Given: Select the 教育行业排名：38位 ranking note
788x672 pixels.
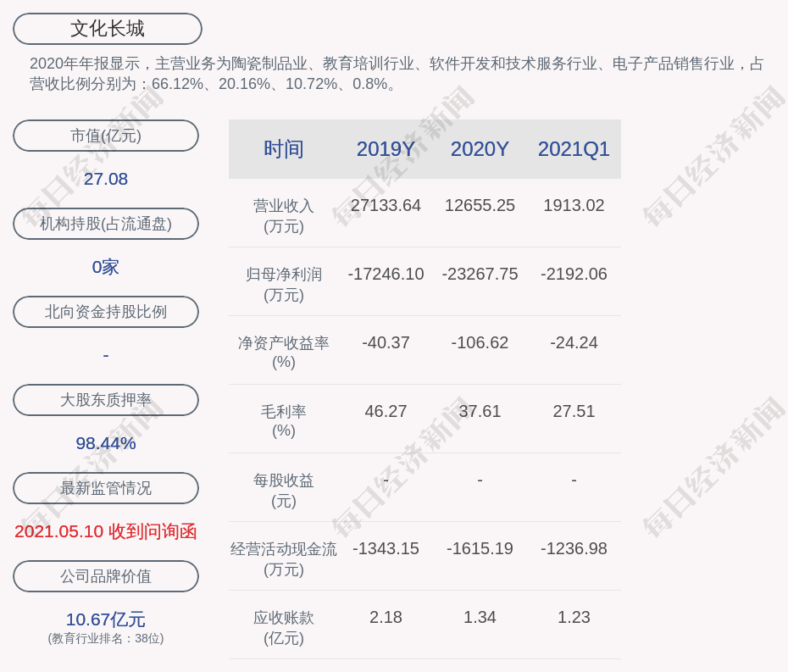Looking at the screenshot, I should [x=106, y=638].
